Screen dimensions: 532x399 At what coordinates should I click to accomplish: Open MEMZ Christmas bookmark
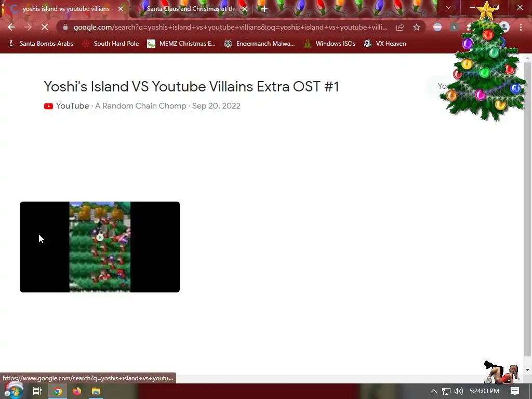coord(181,44)
